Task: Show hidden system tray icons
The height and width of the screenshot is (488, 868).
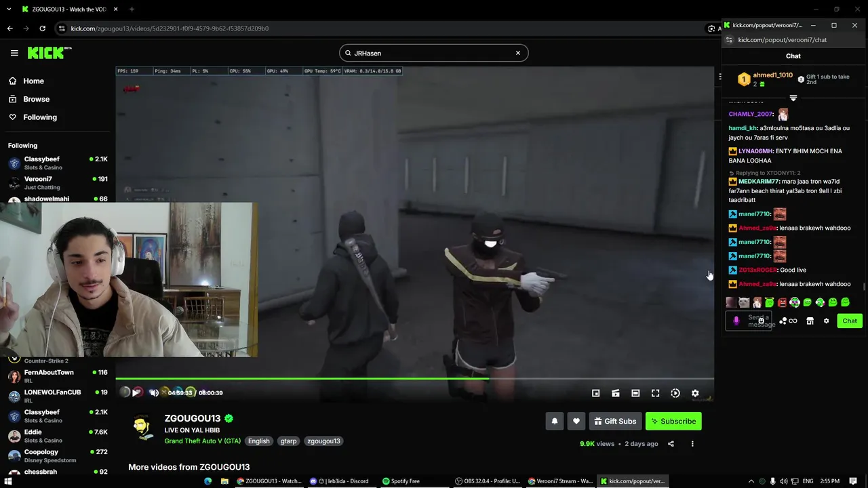Action: pos(751,481)
